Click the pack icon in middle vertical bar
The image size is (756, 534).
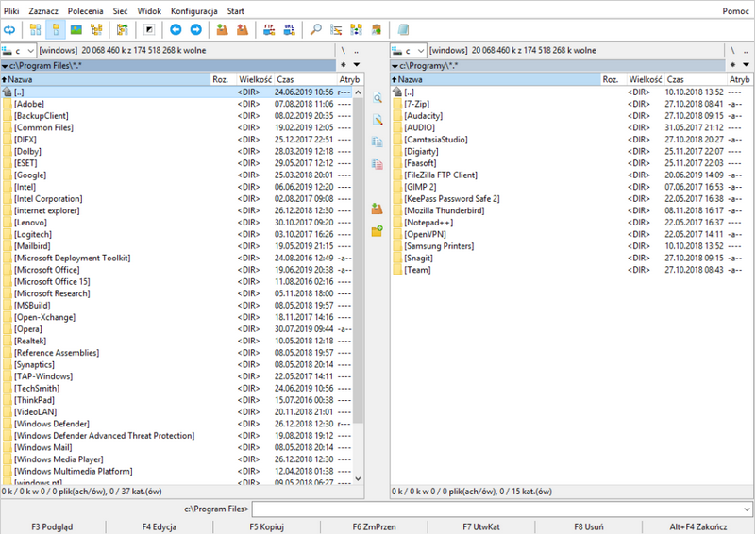point(377,209)
